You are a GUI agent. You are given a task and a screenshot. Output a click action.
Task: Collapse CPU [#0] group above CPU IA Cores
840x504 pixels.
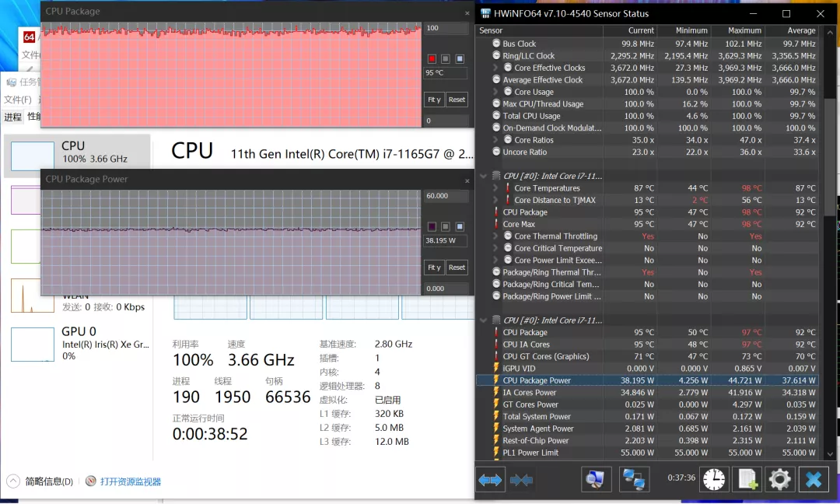click(x=483, y=320)
